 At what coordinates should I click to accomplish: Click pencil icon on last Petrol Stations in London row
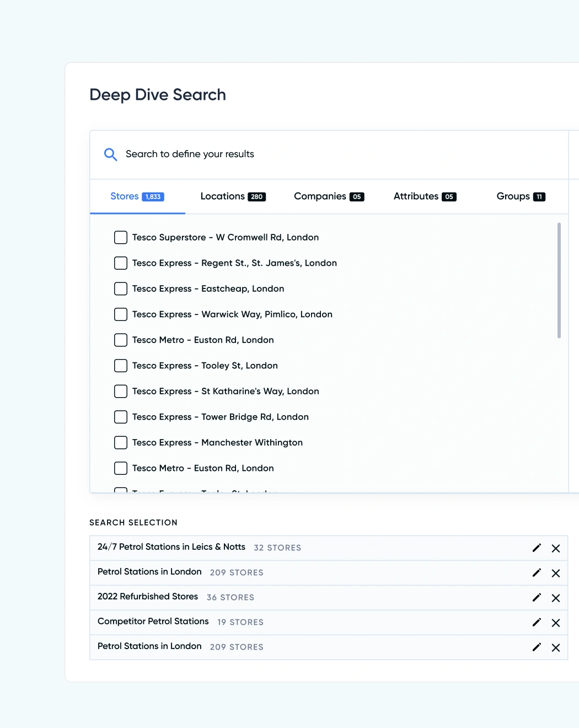[x=537, y=647]
